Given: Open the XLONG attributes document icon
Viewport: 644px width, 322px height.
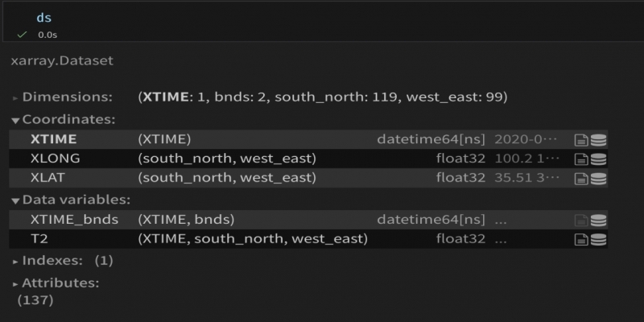Looking at the screenshot, I should [x=581, y=159].
